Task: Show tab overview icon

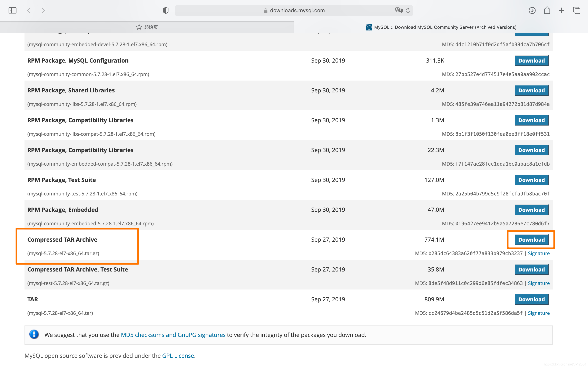Action: 577,10
